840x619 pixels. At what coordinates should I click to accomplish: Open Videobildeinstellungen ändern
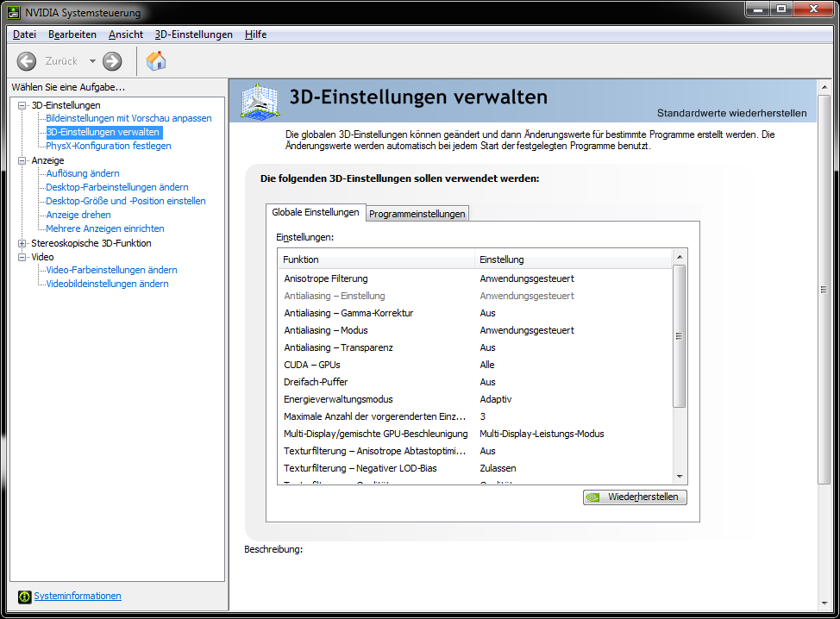point(107,284)
